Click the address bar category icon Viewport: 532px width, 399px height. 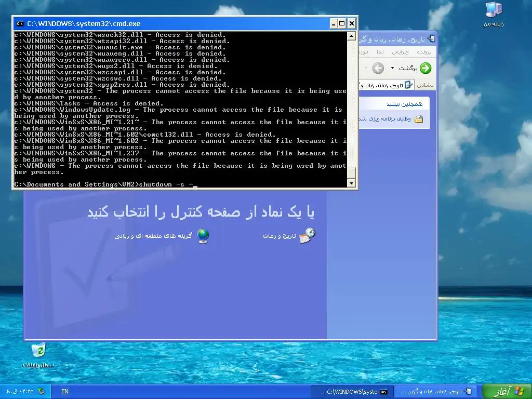409,85
